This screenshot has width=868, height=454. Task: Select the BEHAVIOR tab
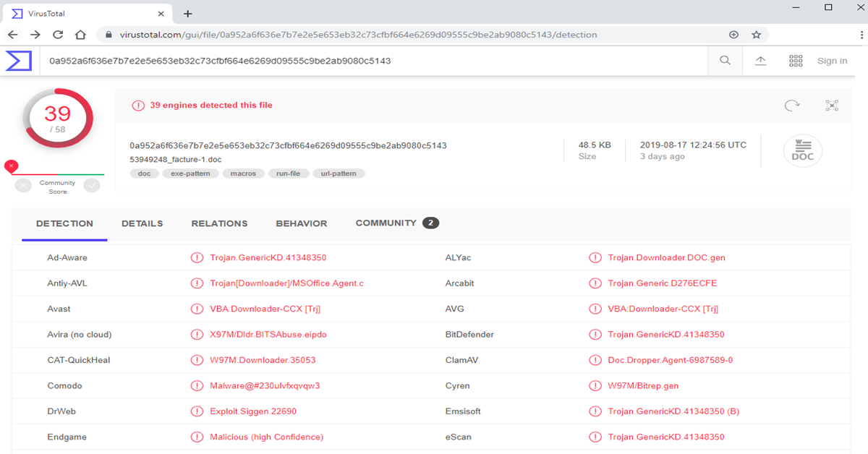coord(301,223)
